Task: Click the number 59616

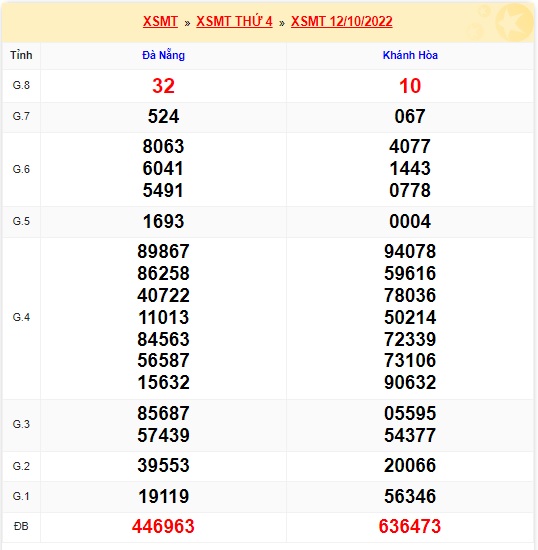Action: coord(410,274)
